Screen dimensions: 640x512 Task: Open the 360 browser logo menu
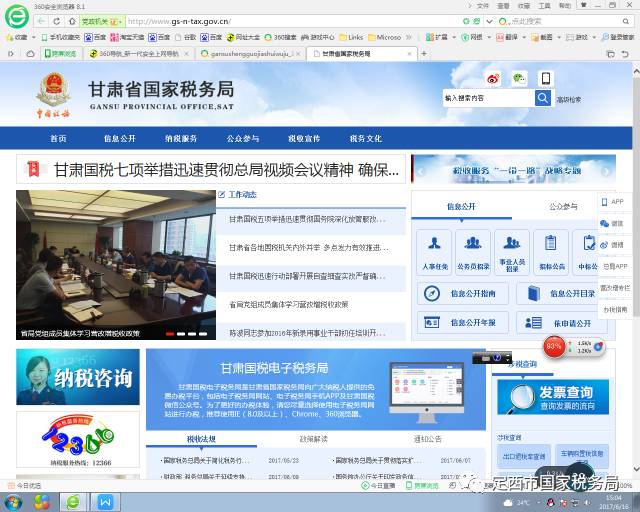[x=17, y=16]
